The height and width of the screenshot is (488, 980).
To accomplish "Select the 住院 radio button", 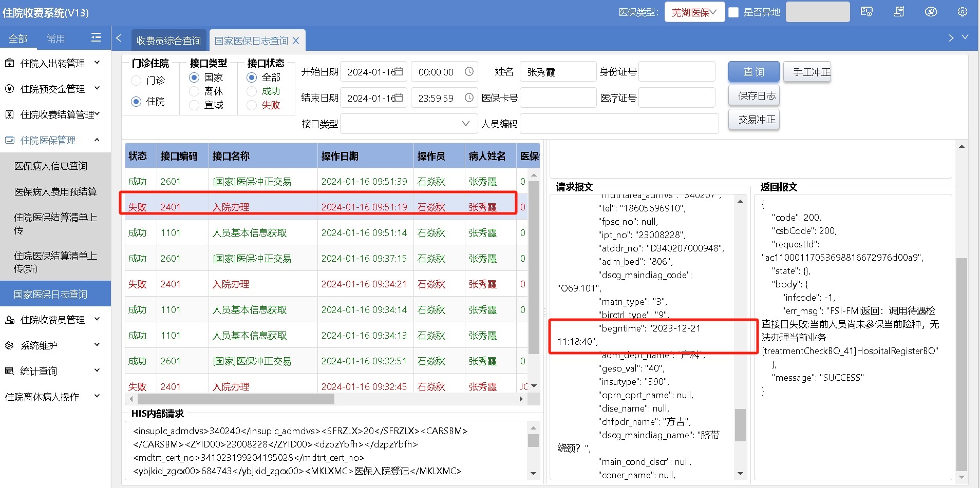I will pyautogui.click(x=136, y=102).
